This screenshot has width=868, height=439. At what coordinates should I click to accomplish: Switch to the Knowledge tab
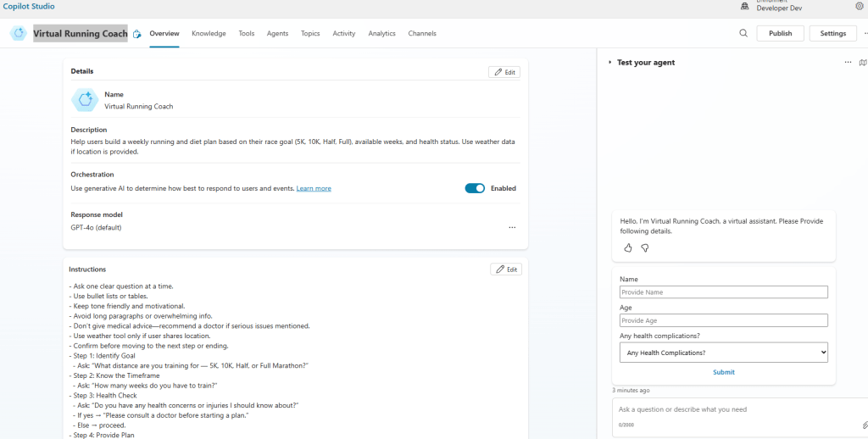(209, 34)
